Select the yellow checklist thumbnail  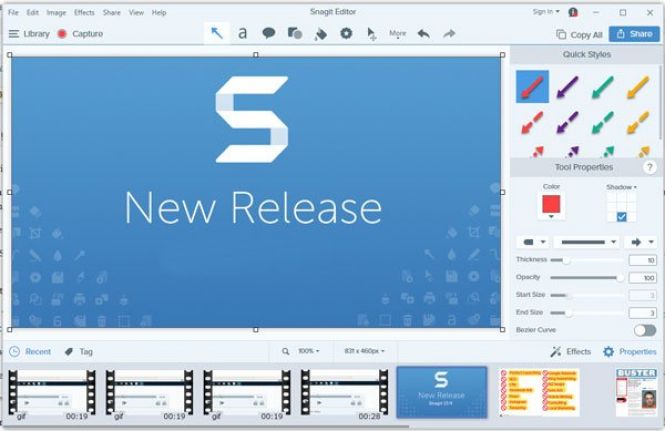(x=539, y=392)
